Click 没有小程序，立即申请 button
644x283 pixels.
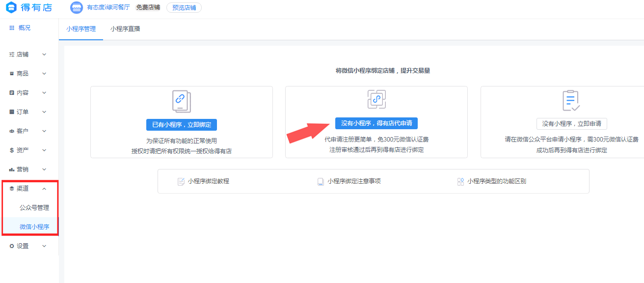pyautogui.click(x=572, y=124)
